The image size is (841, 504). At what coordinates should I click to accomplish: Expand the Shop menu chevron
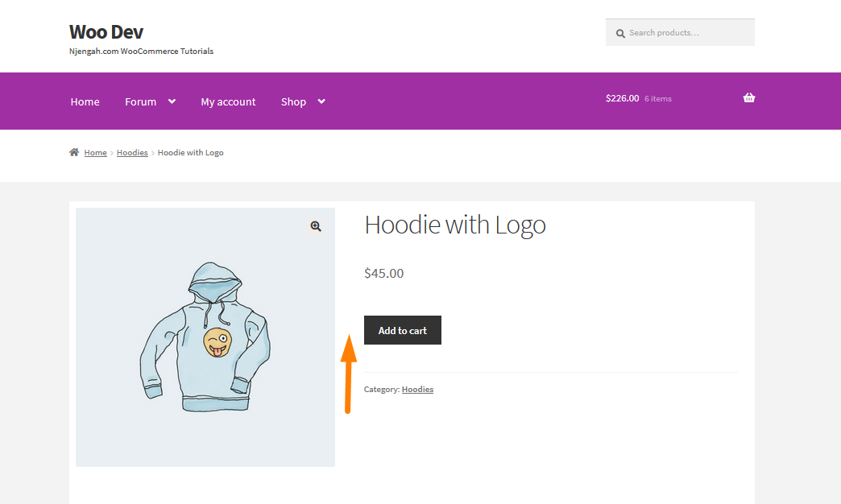click(321, 101)
